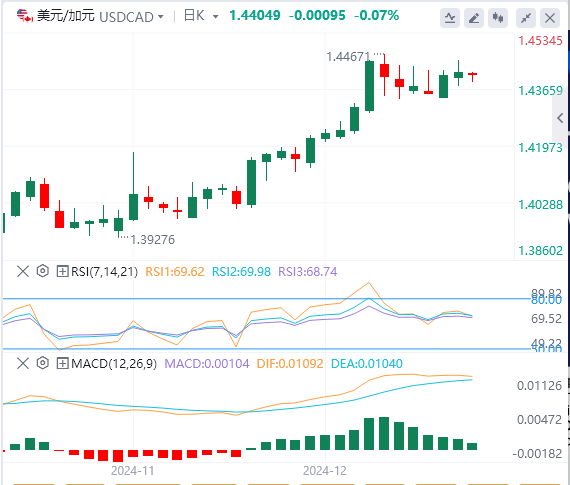Open MACD indicator settings gear
This screenshot has height=485, width=570.
(x=43, y=363)
